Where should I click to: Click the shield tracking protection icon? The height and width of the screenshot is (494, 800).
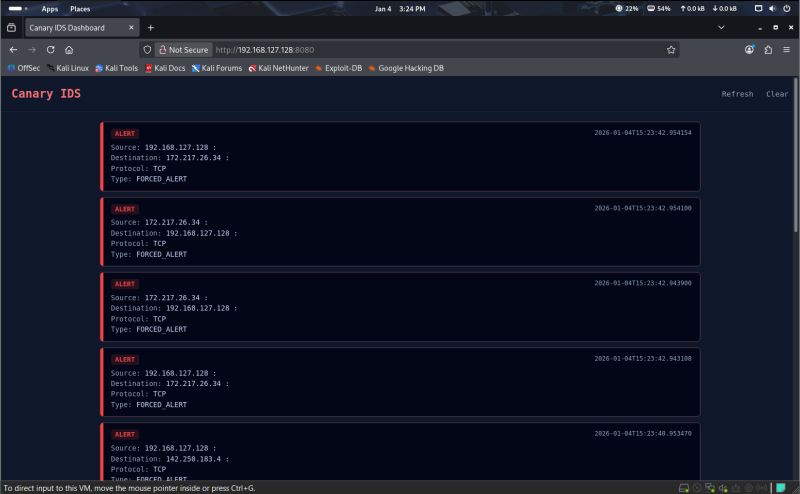147,50
